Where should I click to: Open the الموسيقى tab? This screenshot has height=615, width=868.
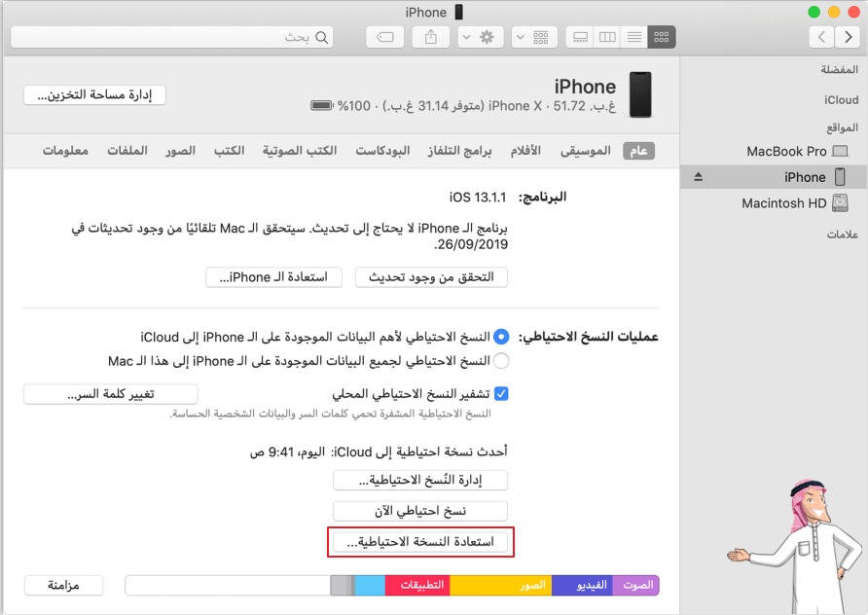tap(585, 151)
